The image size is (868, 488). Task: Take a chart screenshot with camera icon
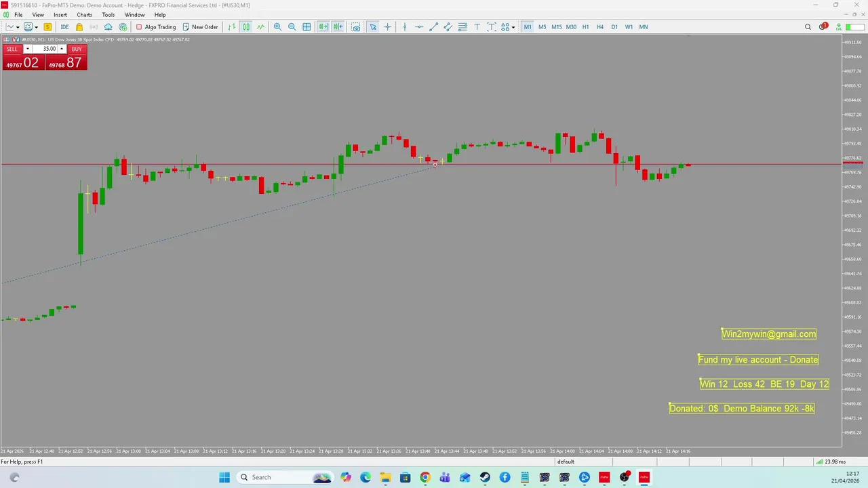(356, 27)
